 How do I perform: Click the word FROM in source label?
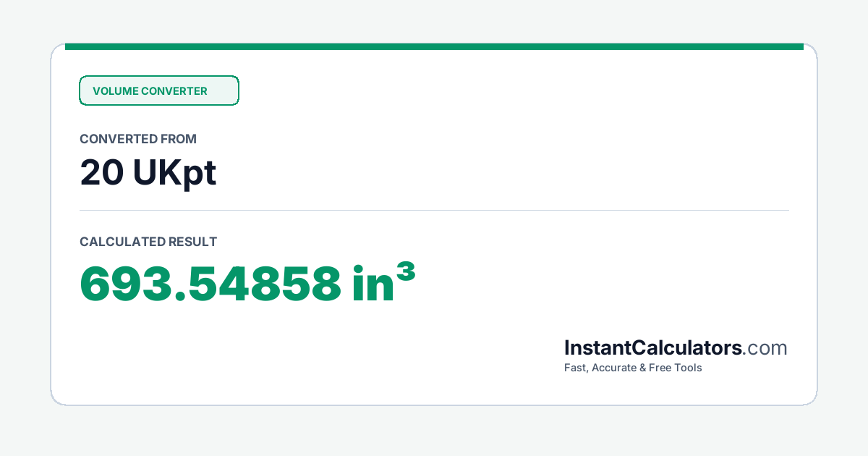click(x=179, y=139)
